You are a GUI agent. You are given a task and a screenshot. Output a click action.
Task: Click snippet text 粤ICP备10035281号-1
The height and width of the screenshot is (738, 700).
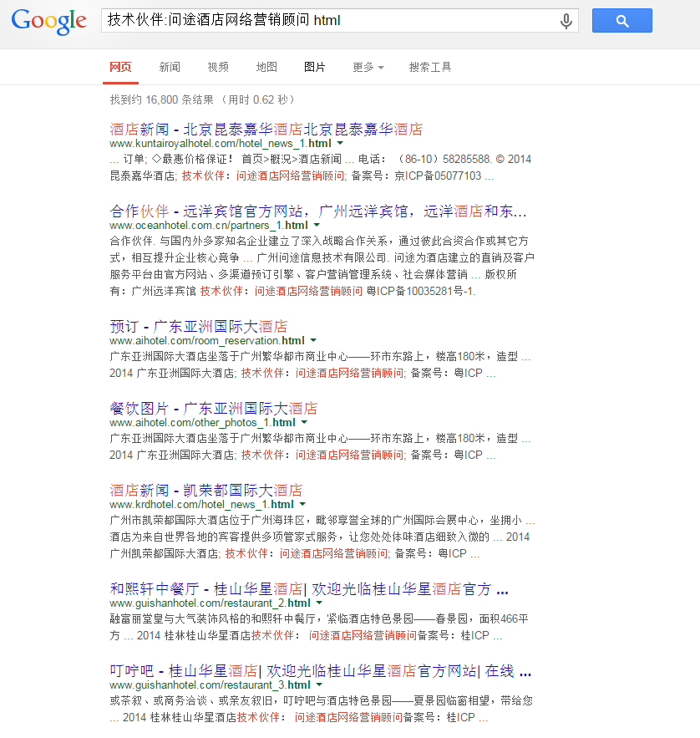(419, 292)
